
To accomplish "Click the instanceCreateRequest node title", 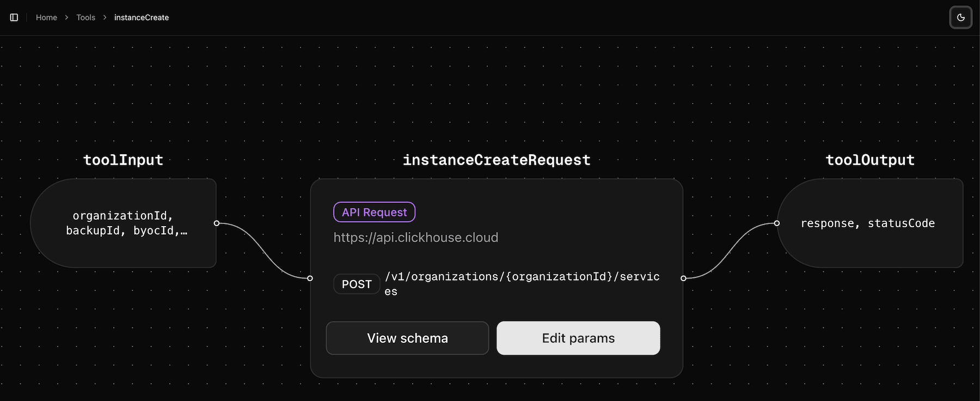I will pos(497,160).
